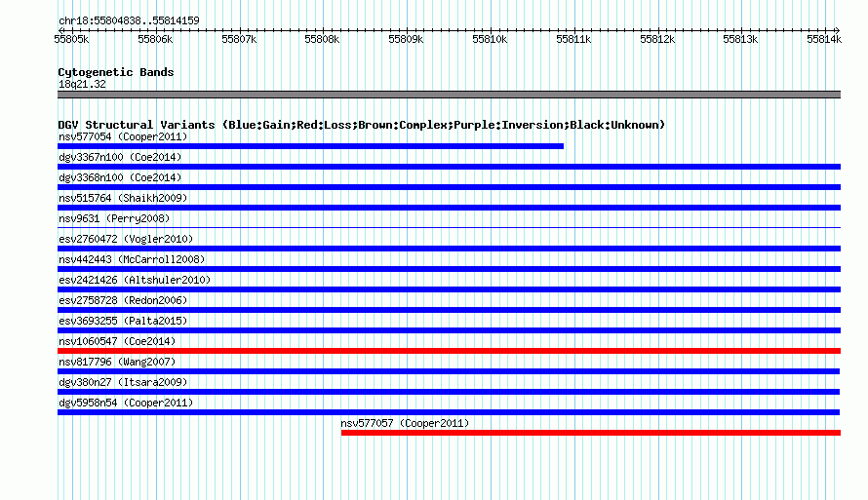The width and height of the screenshot is (868, 500).
Task: Click the dgv380n27 blue gain bar
Action: coord(449,392)
